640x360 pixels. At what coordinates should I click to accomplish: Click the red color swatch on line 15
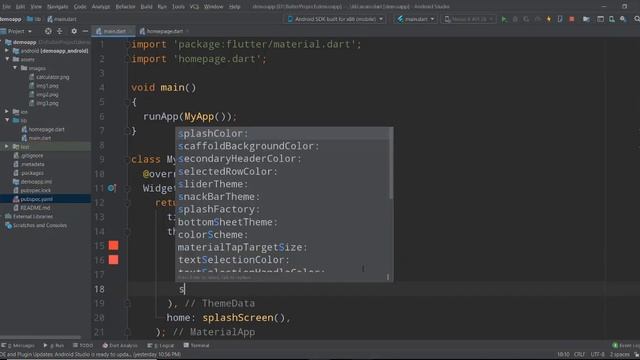pos(113,245)
